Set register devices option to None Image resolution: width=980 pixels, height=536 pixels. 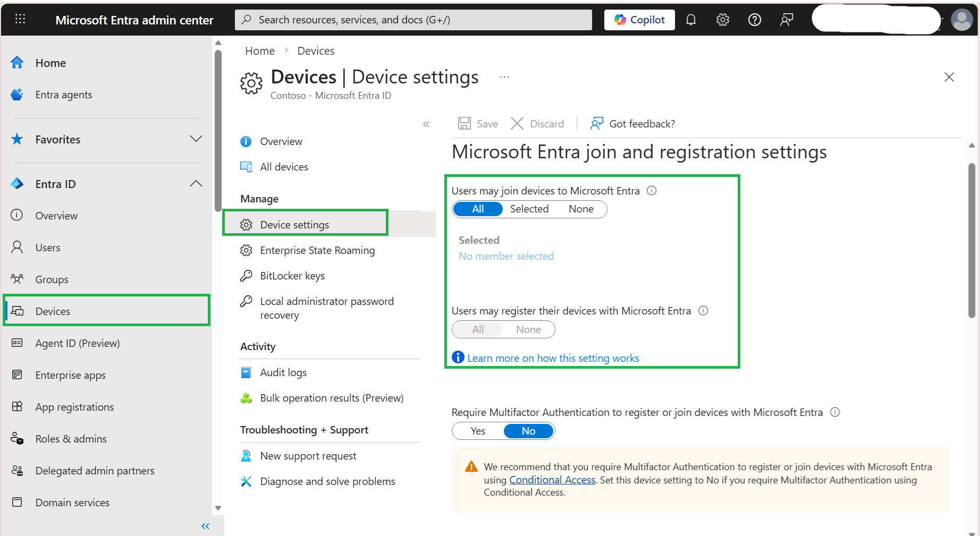tap(528, 329)
